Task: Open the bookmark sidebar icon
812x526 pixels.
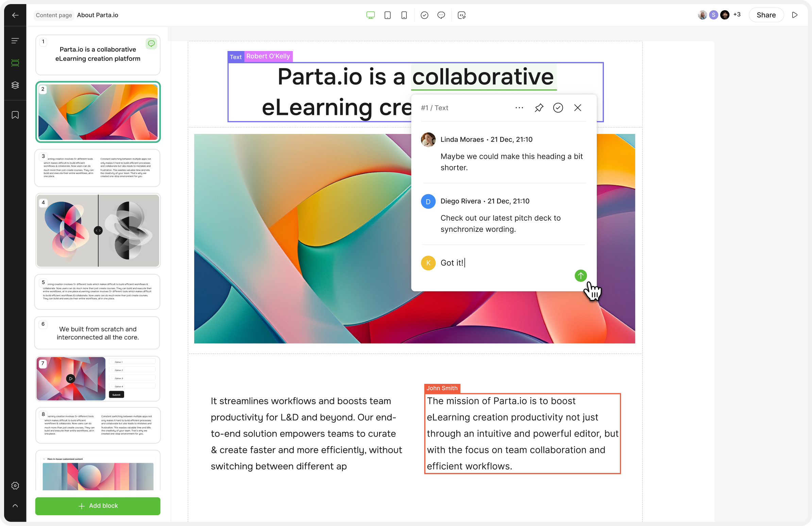Action: point(15,115)
